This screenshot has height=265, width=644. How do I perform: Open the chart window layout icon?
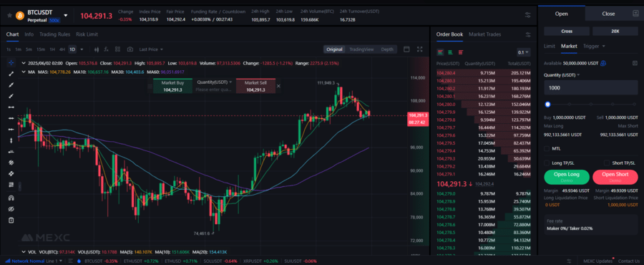coord(406,49)
